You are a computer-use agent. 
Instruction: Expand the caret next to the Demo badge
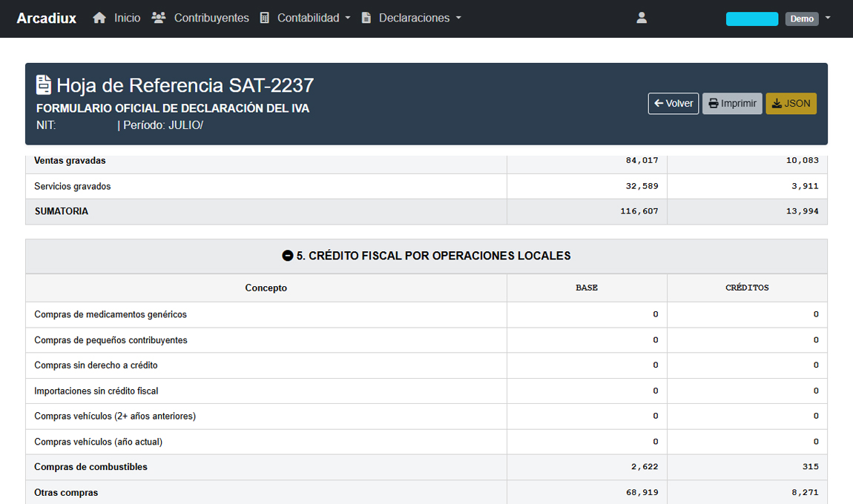click(827, 16)
